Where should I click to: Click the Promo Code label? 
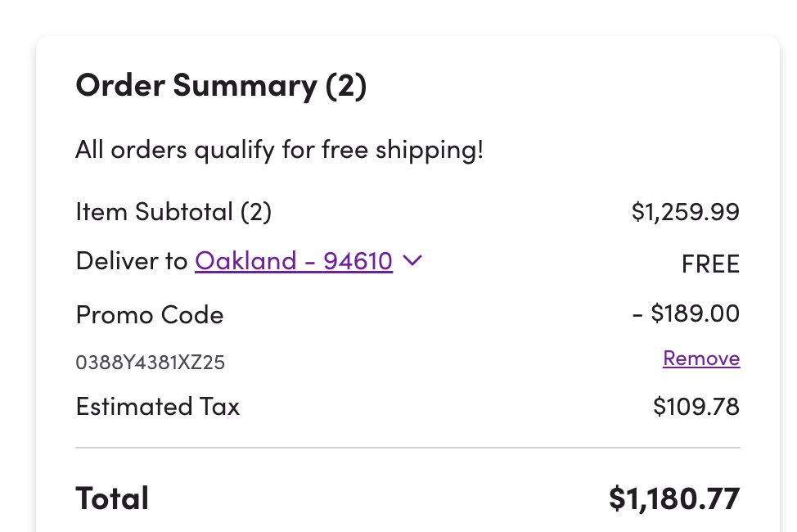(150, 315)
